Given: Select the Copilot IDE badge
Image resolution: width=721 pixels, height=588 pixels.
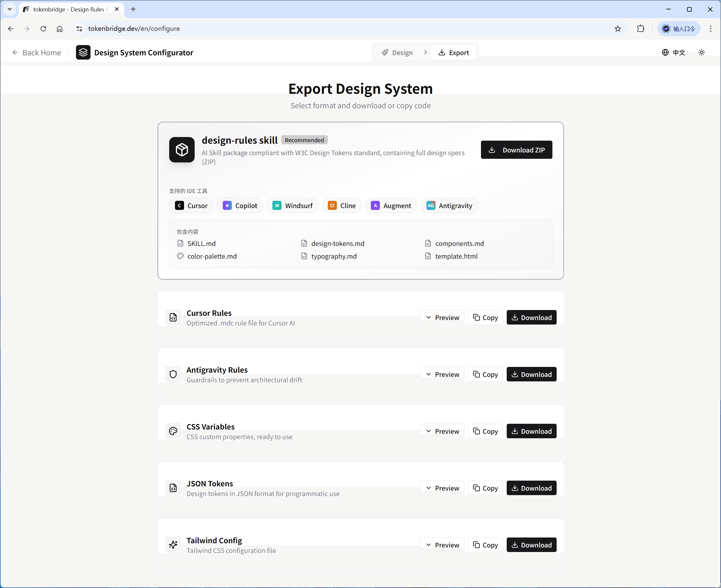Looking at the screenshot, I should point(240,205).
